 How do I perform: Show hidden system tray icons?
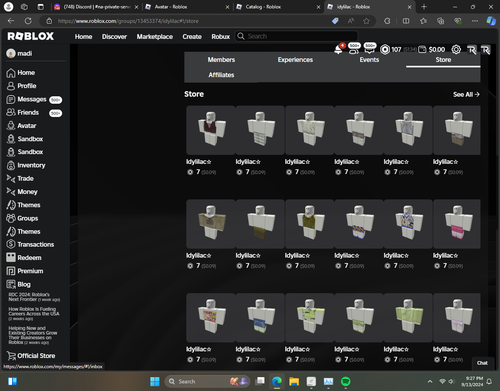coord(430,381)
